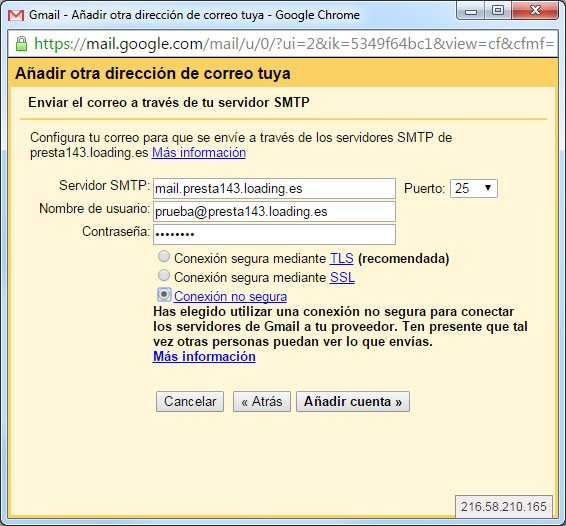Maximize the Chrome popup window

click(498, 10)
